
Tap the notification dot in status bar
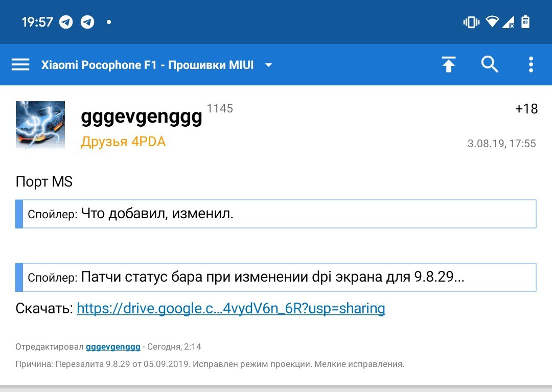tap(109, 22)
